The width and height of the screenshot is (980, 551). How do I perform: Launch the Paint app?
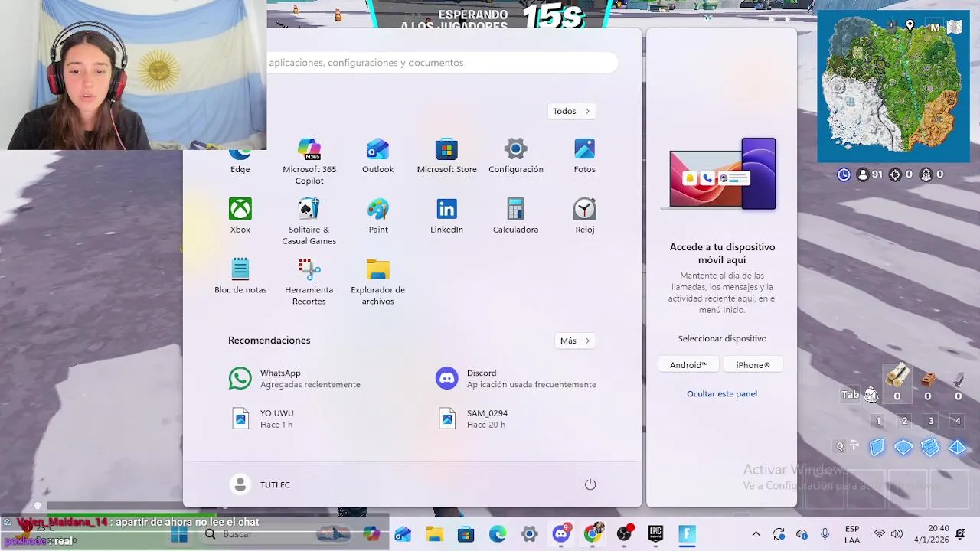click(377, 216)
